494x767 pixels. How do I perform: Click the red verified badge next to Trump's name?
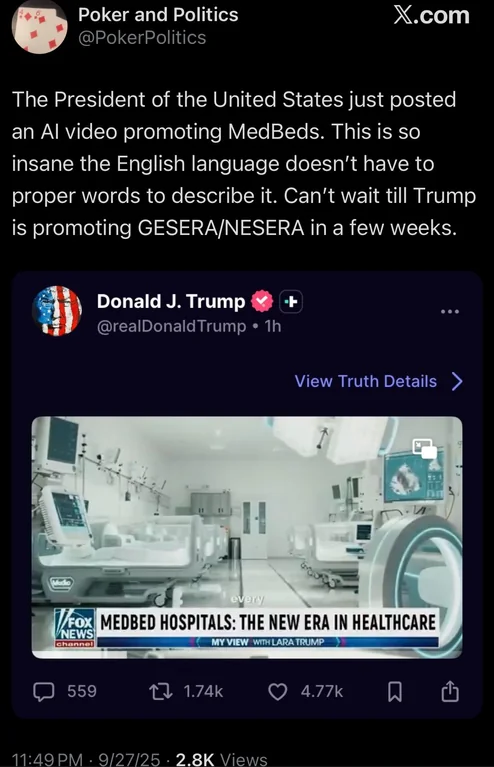point(263,301)
